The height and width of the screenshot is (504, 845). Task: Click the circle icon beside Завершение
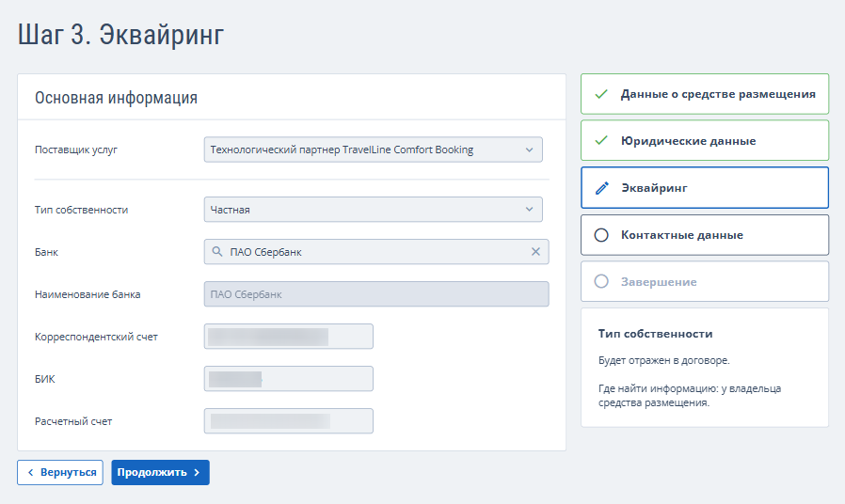(602, 282)
